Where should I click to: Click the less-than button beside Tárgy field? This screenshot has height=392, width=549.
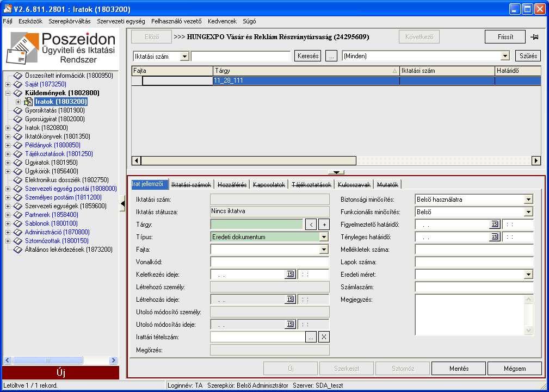pyautogui.click(x=311, y=225)
